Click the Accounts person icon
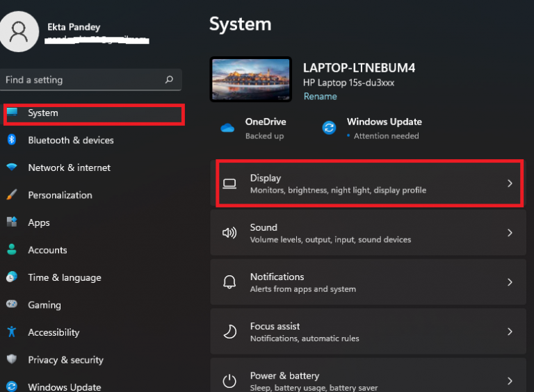 click(x=12, y=250)
